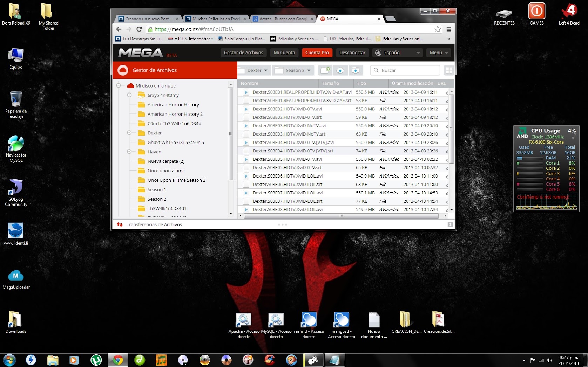Switch to dexter - Buscar con Google tab
Viewport: 588px width, 367px height.
click(282, 19)
